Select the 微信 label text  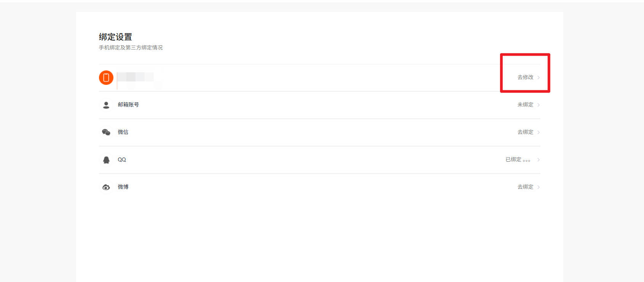pos(123,132)
